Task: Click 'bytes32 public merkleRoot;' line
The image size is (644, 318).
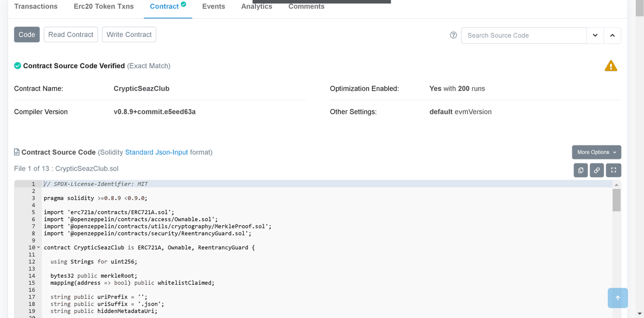Action: coord(94,276)
